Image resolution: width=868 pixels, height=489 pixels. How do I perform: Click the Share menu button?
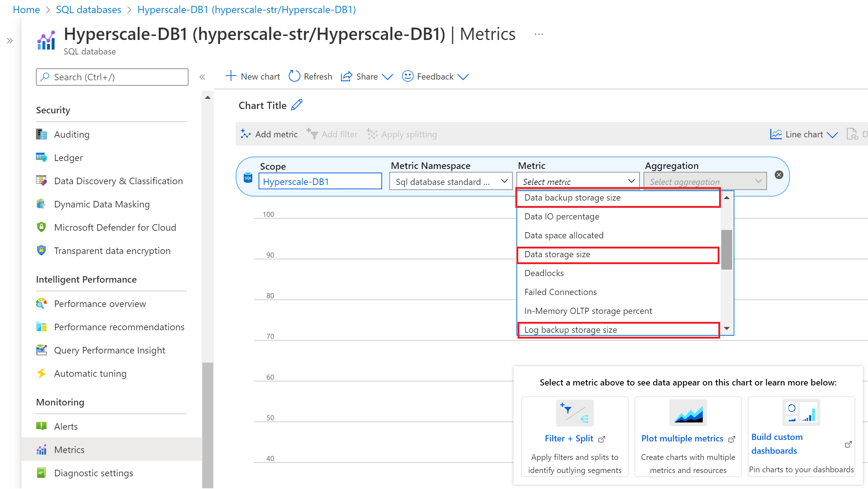coord(367,76)
